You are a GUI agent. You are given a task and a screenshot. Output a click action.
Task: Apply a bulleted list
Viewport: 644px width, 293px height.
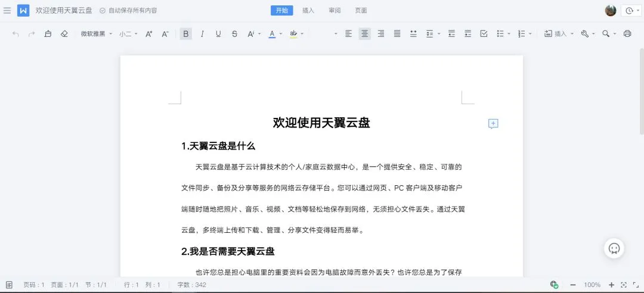point(500,34)
